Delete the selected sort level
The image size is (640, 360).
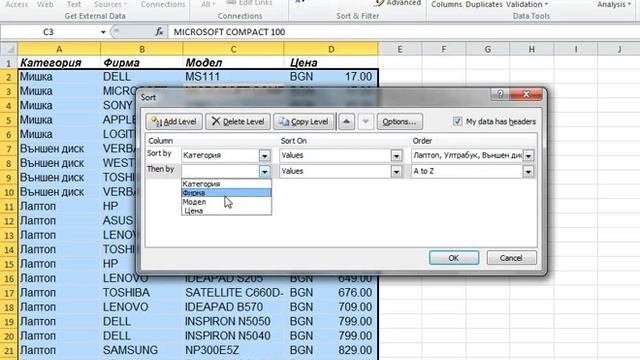tap(238, 122)
